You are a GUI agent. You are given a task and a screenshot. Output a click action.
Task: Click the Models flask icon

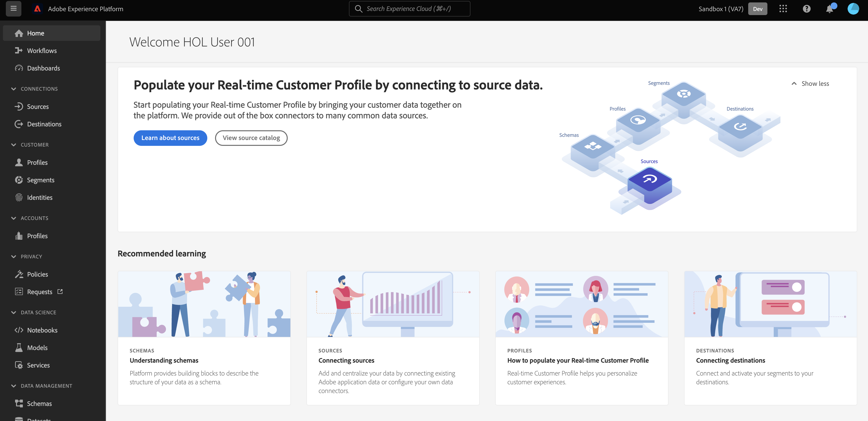point(19,348)
